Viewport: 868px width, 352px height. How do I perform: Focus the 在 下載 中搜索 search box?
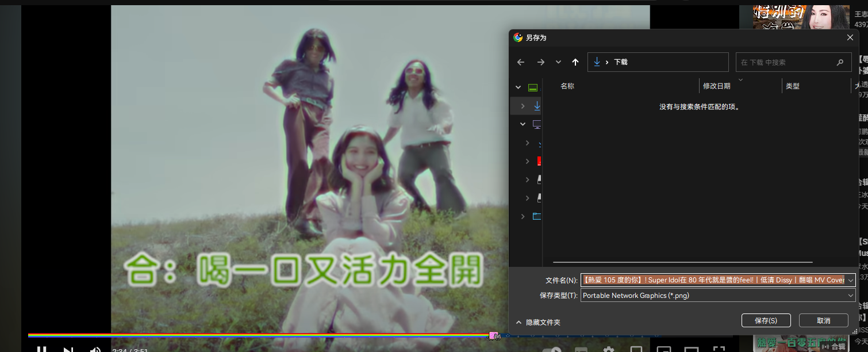click(x=793, y=62)
